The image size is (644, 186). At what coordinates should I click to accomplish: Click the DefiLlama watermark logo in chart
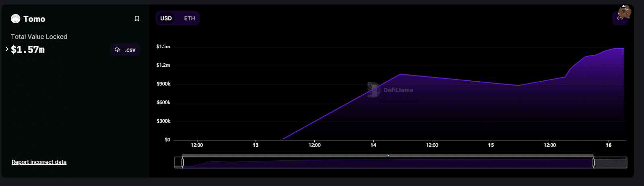click(x=374, y=90)
